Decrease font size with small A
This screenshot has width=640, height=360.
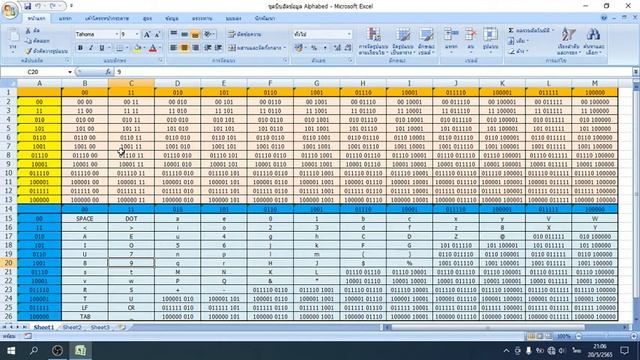point(158,34)
